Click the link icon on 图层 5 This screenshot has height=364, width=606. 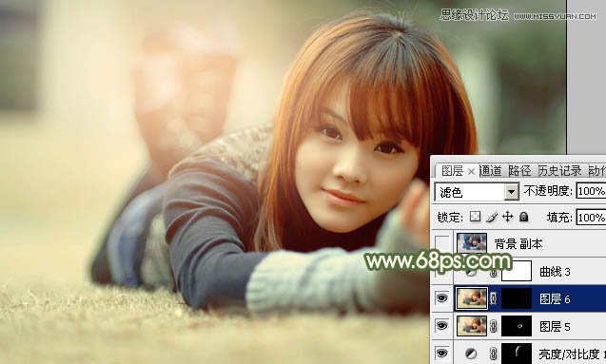coord(494,326)
